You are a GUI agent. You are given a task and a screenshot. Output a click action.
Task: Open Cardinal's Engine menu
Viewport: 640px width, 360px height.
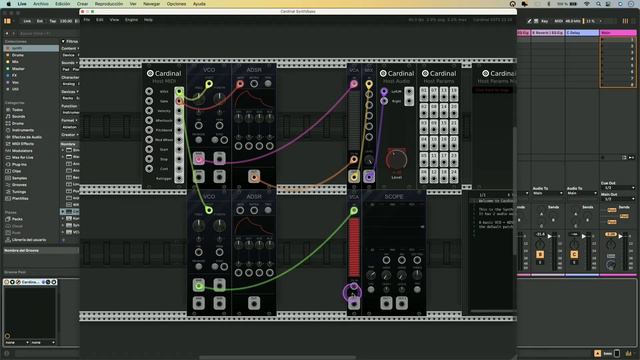click(x=131, y=20)
